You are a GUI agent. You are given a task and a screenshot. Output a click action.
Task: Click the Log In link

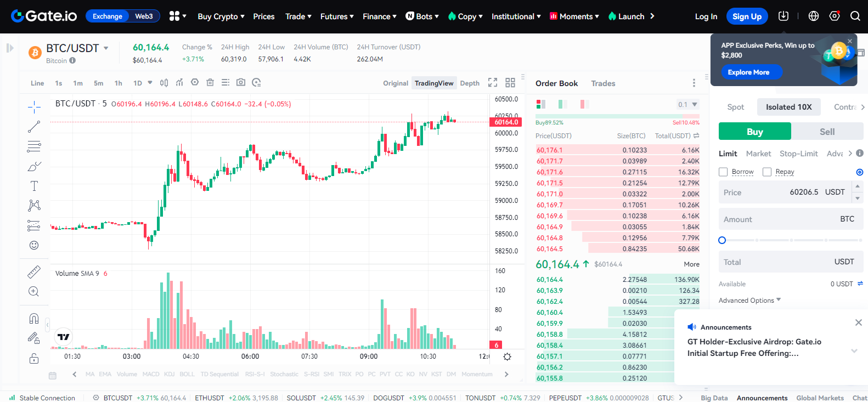click(706, 16)
